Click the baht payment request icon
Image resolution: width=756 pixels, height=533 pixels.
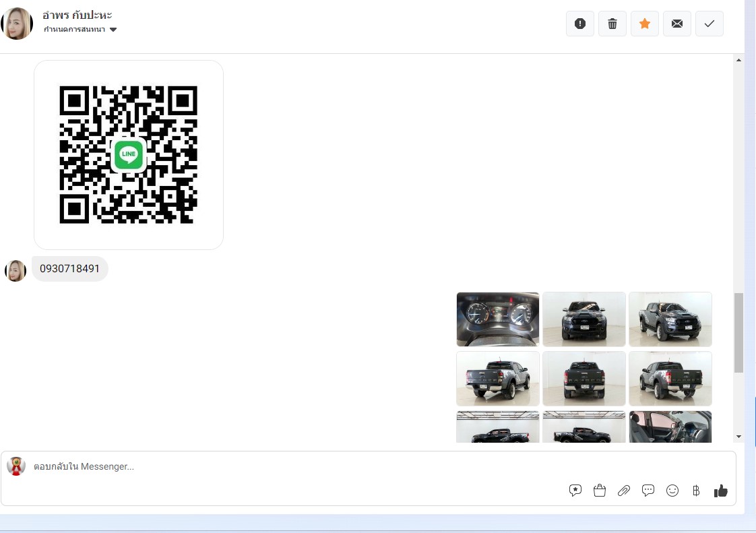click(696, 491)
